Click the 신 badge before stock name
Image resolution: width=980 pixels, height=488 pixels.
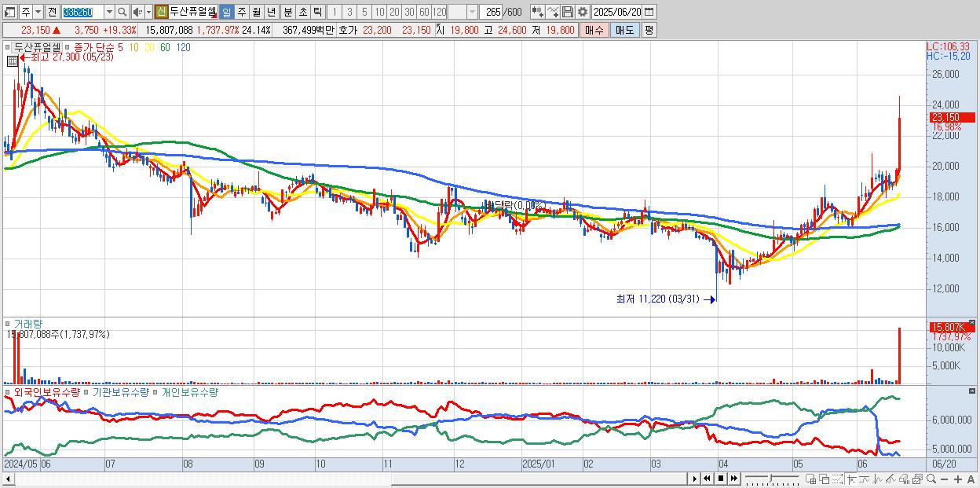tap(160, 12)
